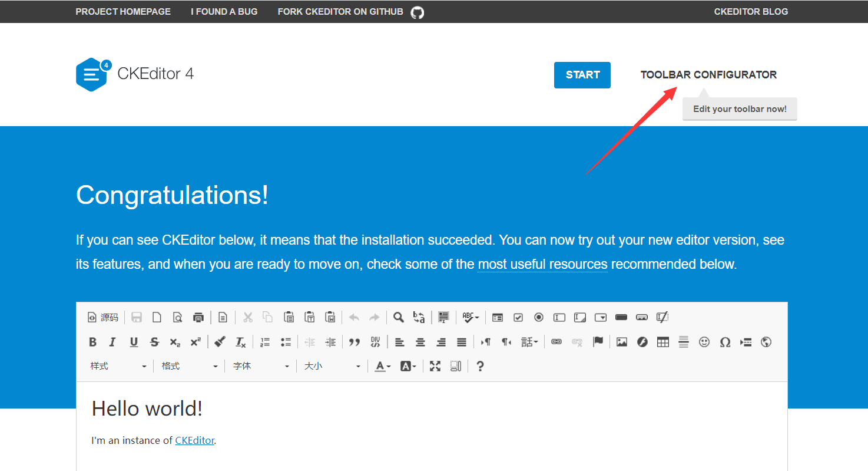
Task: Click the START button
Action: (582, 75)
